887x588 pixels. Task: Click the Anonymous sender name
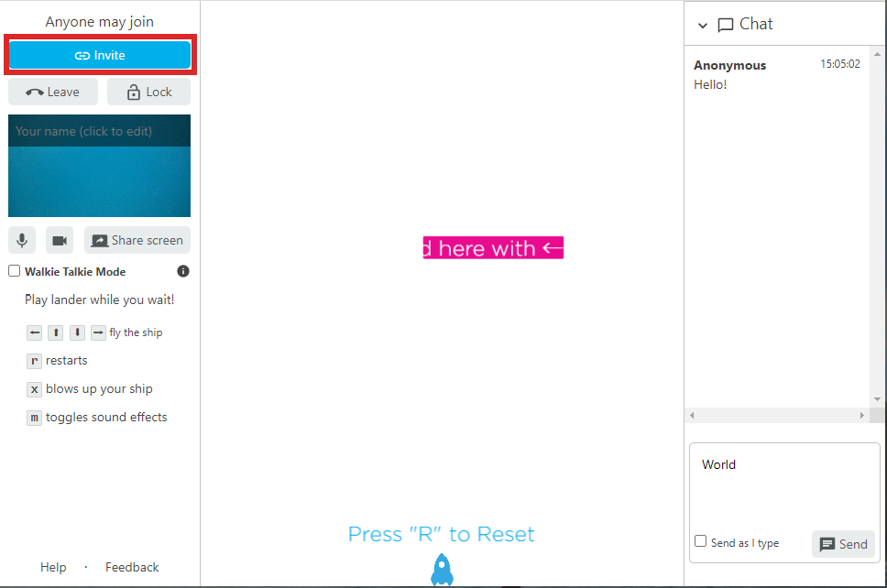[x=729, y=66]
